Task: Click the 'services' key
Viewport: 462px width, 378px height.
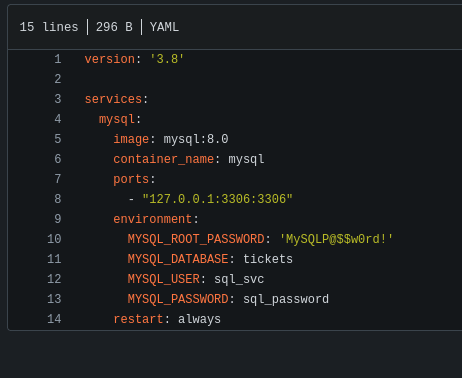Action: [x=113, y=99]
